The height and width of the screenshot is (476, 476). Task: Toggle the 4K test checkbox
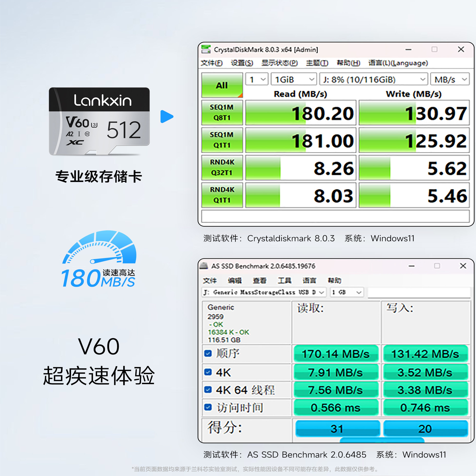pos(208,372)
